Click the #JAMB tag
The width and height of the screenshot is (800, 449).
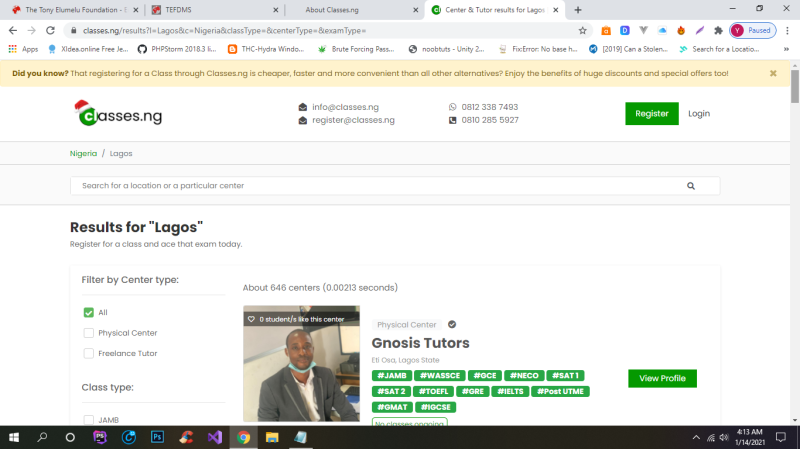pyautogui.click(x=392, y=376)
